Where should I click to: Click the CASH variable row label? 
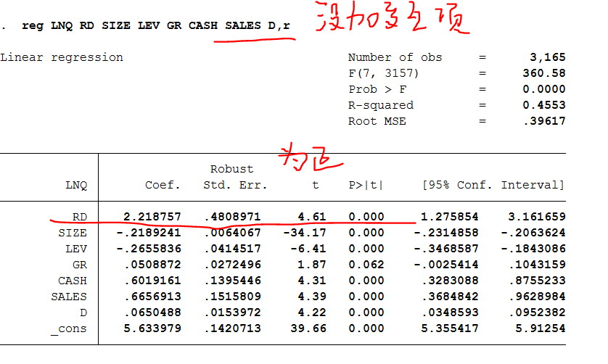tap(73, 281)
